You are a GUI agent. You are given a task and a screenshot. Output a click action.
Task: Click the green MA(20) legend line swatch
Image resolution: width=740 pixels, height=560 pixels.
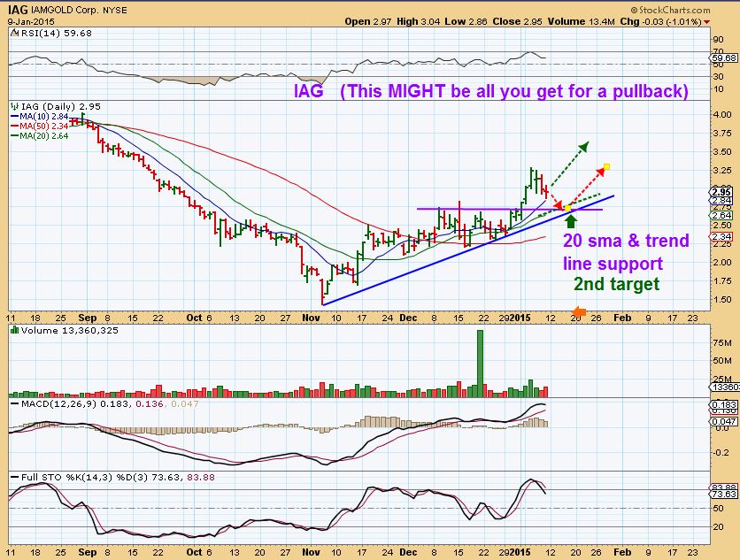[15, 136]
